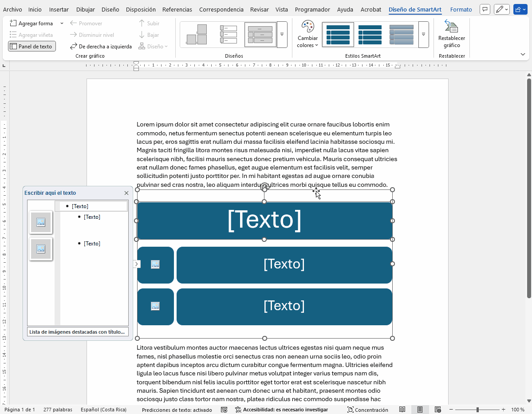Click De derecha a izquierda
The height and width of the screenshot is (414, 532).
[x=101, y=46]
